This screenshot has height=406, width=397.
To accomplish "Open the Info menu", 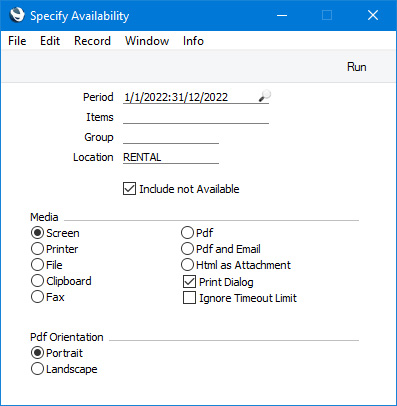I will pyautogui.click(x=193, y=41).
